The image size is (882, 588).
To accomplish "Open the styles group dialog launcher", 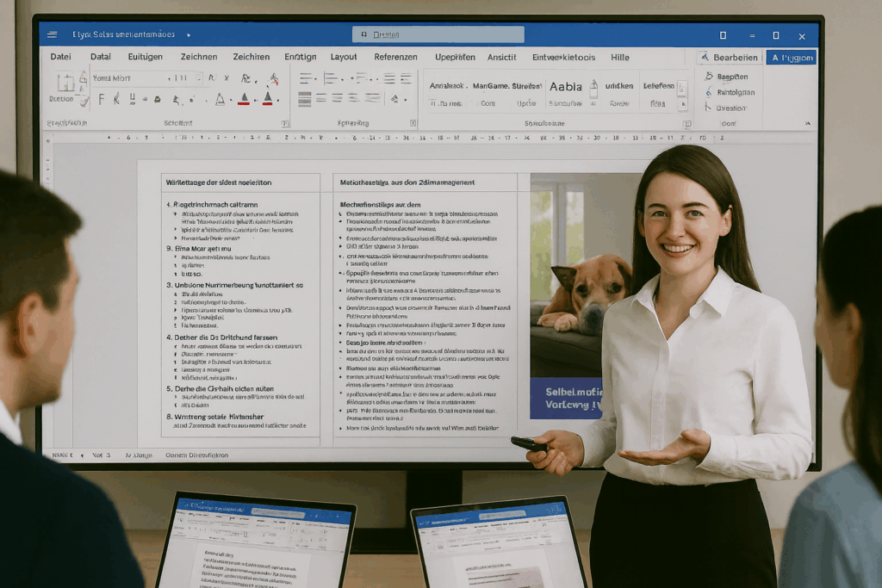I will [686, 124].
